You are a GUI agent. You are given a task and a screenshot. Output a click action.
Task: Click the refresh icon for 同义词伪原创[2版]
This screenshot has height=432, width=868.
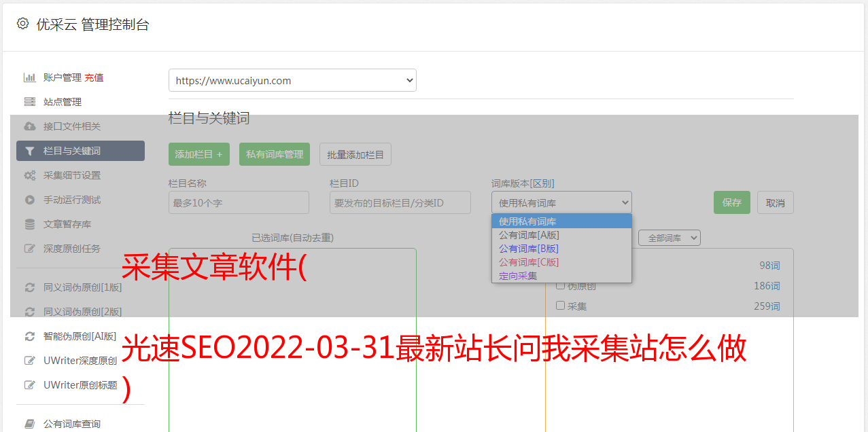(x=30, y=312)
